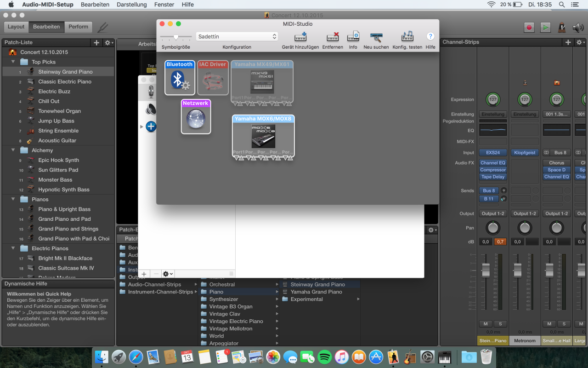Image resolution: width=588 pixels, height=368 pixels.
Task: Click the record button in MainStage toolbar
Action: coord(529,27)
